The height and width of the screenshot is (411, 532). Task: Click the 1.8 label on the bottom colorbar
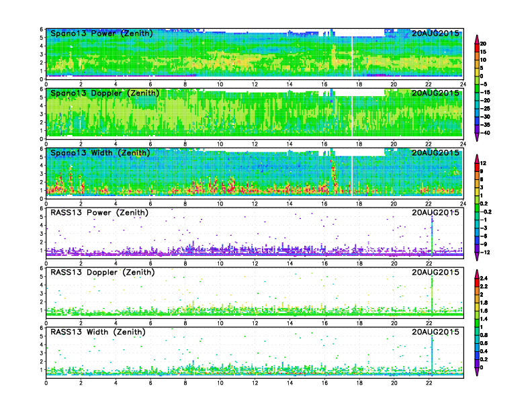click(x=484, y=302)
